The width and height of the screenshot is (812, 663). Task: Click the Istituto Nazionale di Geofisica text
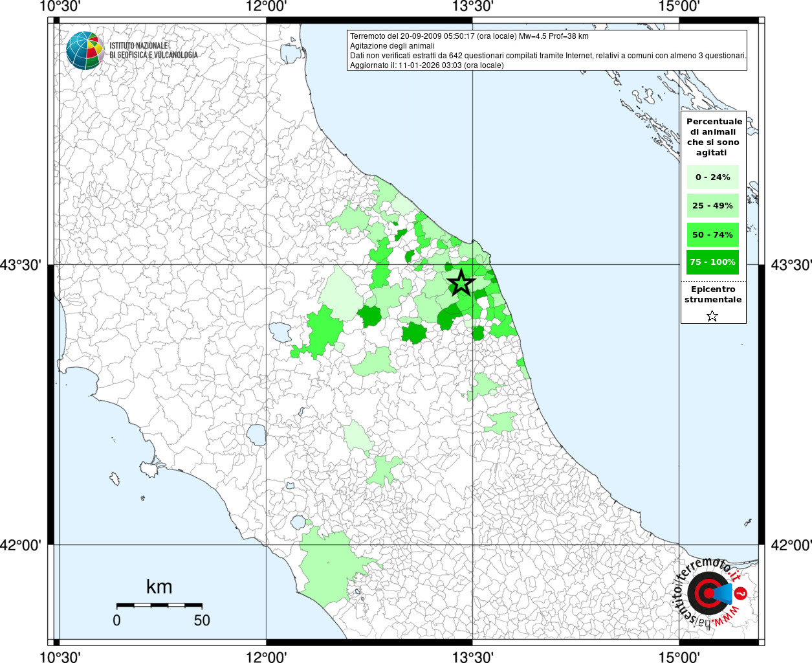[153, 51]
